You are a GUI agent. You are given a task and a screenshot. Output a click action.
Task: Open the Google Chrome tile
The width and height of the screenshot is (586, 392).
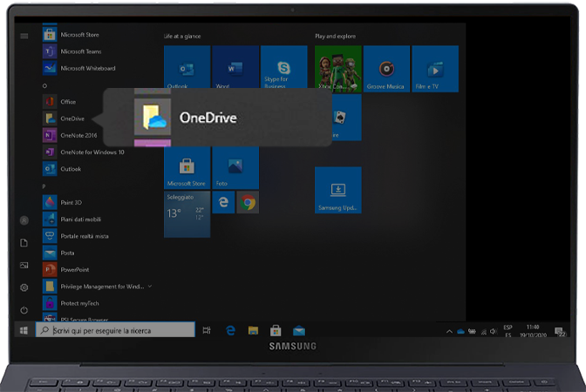[248, 202]
